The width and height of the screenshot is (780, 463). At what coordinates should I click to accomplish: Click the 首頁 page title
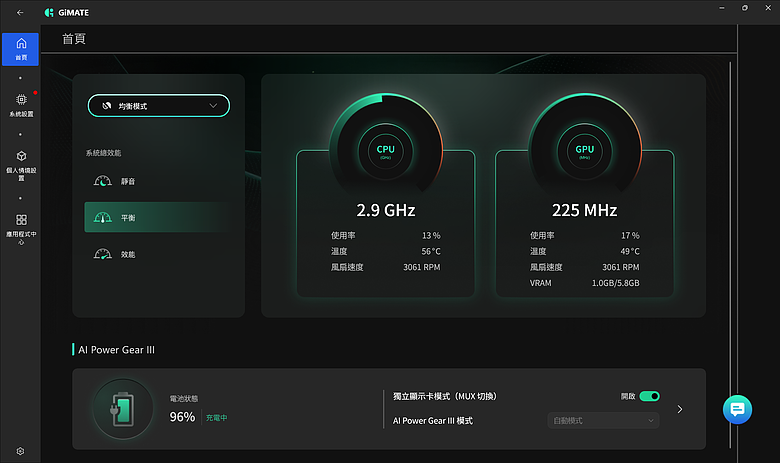pyautogui.click(x=74, y=39)
